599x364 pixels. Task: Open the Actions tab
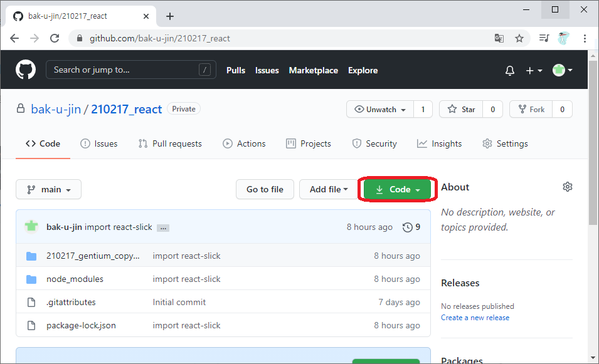tap(244, 144)
